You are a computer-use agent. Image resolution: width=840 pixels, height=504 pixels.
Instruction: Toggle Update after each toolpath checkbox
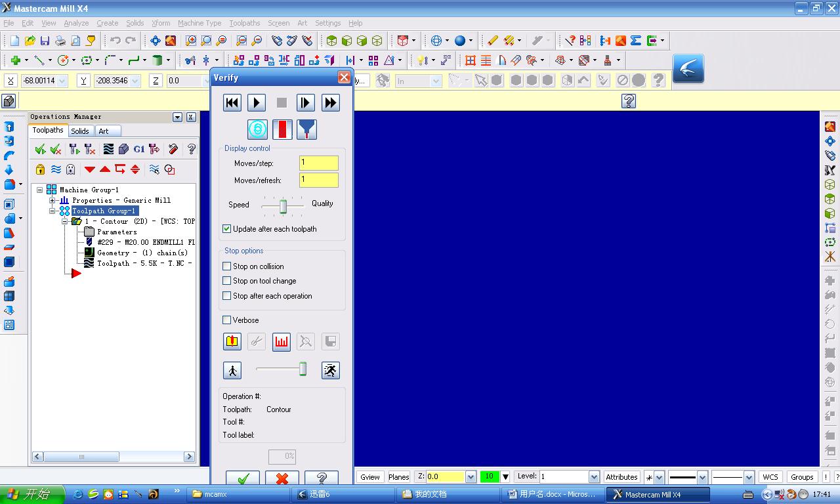coord(227,229)
